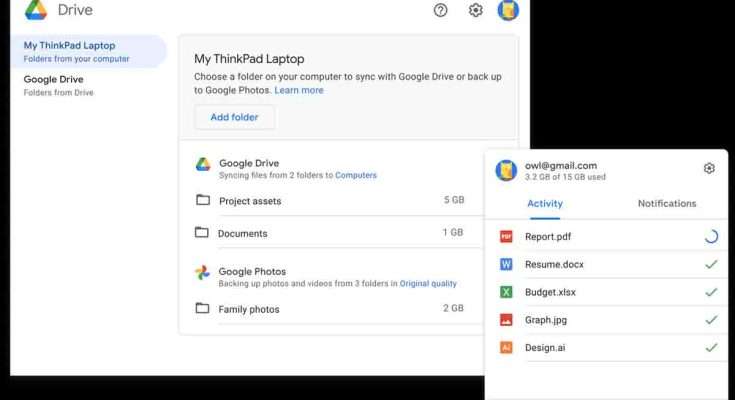The image size is (735, 400).
Task: Open gear settings in activity popup
Action: (709, 168)
